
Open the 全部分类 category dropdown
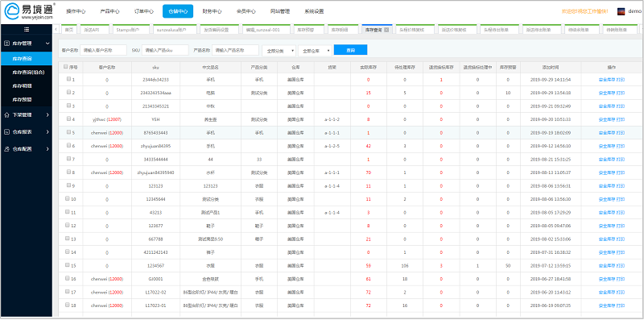[x=279, y=51]
